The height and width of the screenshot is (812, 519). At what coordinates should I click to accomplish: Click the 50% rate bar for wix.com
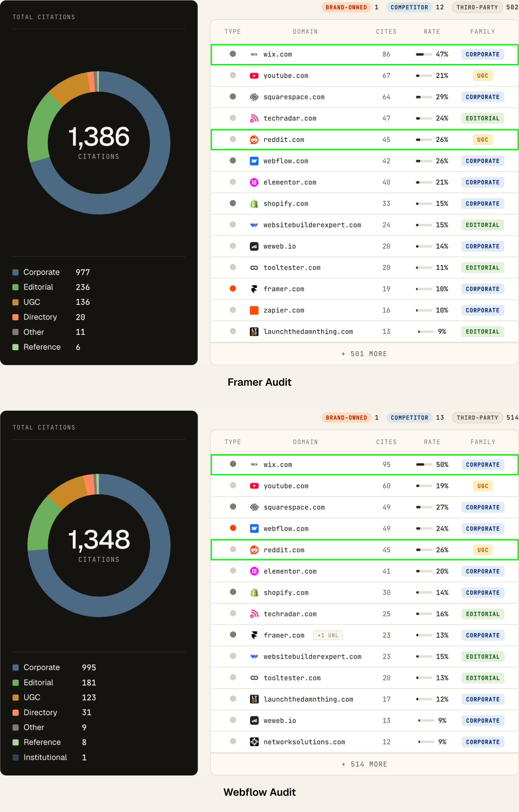424,465
